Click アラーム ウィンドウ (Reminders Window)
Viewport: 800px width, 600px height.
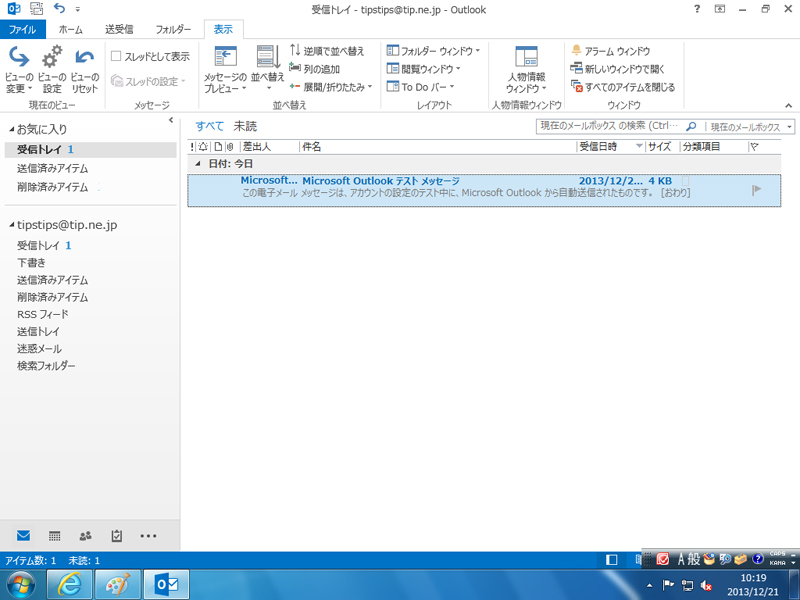click(x=610, y=51)
